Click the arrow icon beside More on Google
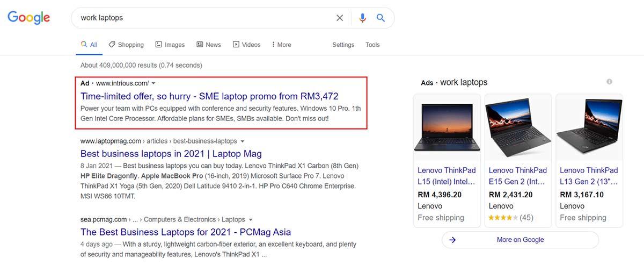The height and width of the screenshot is (272, 644). pos(452,240)
